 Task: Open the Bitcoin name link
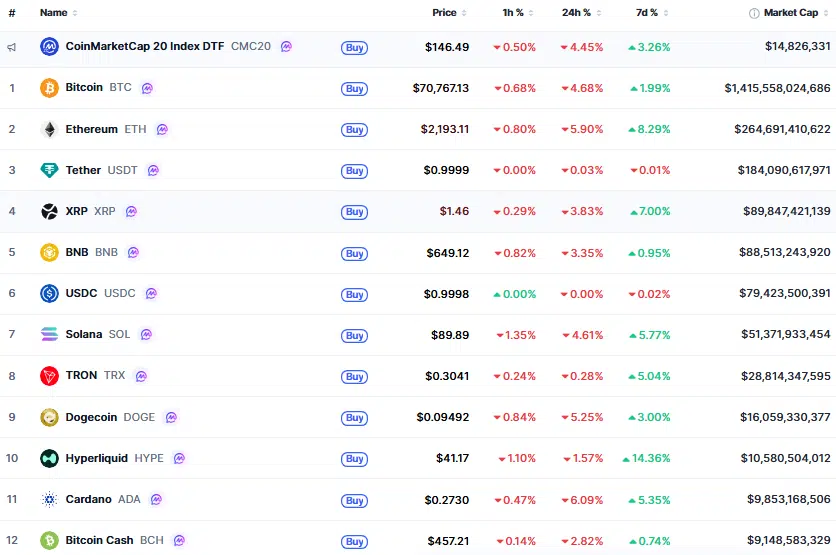(x=84, y=87)
